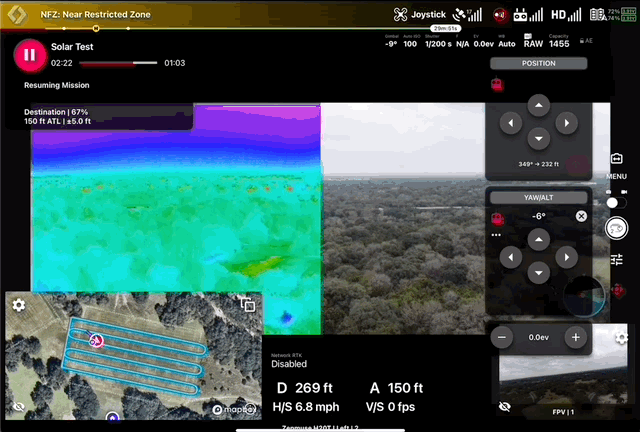The height and width of the screenshot is (432, 640).
Task: Click the 0.0ev exposure value in stepper
Action: pyautogui.click(x=538, y=337)
